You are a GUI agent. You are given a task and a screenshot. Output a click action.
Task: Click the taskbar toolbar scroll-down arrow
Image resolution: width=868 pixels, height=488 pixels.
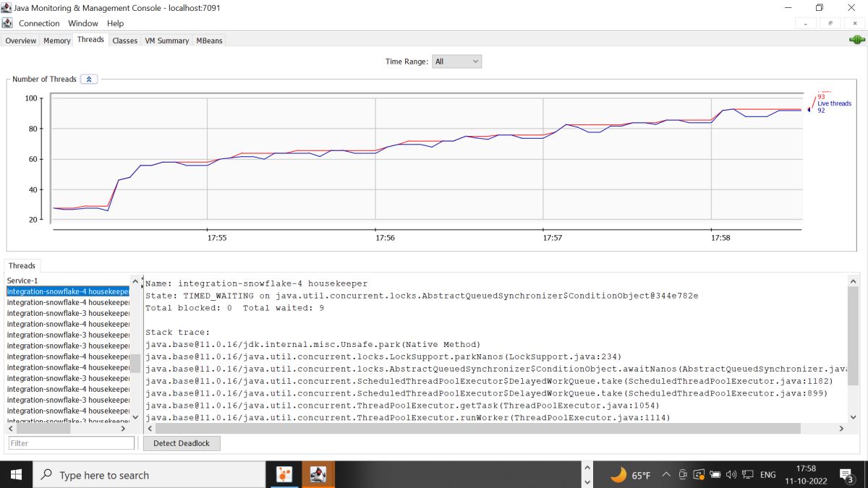coord(587,481)
